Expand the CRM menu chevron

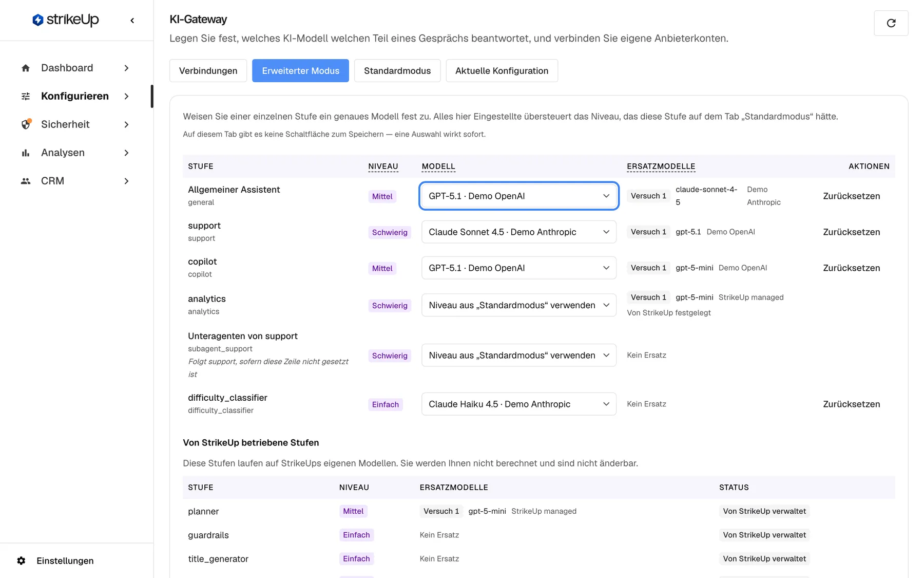(126, 181)
